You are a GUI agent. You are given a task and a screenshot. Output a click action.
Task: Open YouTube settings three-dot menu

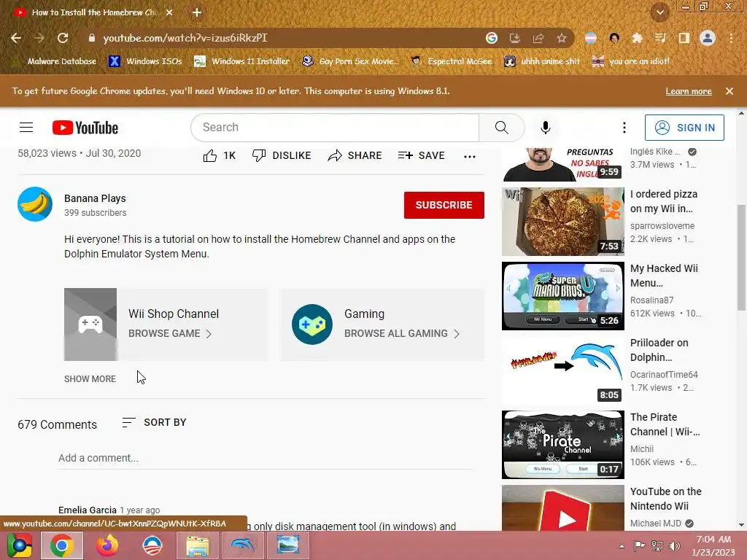(624, 128)
